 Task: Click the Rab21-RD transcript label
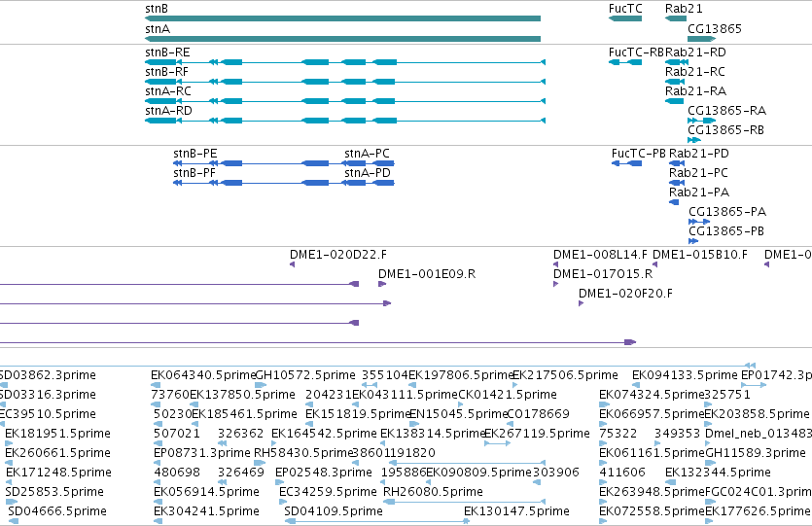[x=695, y=53]
